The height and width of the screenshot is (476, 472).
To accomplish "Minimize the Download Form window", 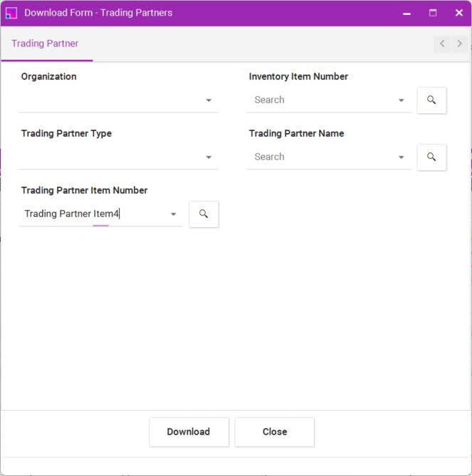I will (407, 13).
